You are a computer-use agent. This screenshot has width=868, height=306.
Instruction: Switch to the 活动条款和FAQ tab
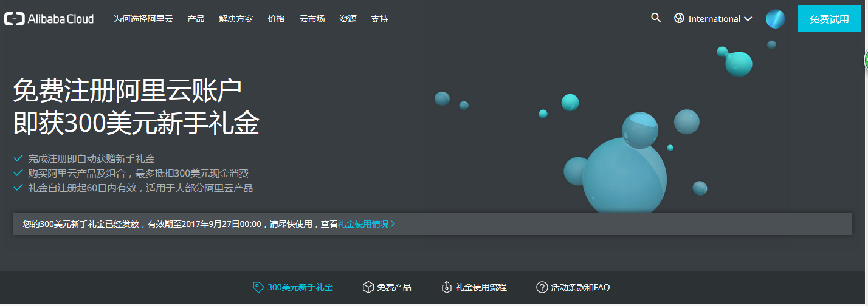tap(573, 287)
